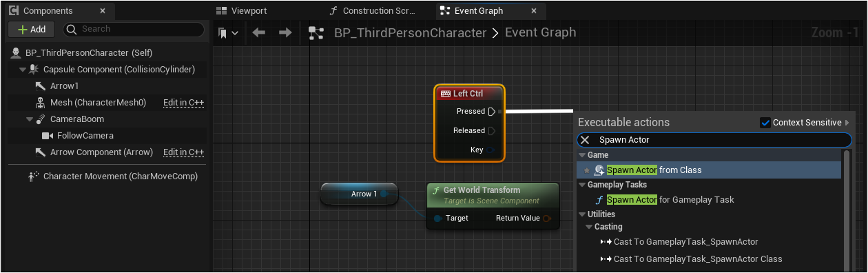Click the Left Ctrl Pressed execution pin
Image resolution: width=868 pixels, height=273 pixels.
pos(491,111)
